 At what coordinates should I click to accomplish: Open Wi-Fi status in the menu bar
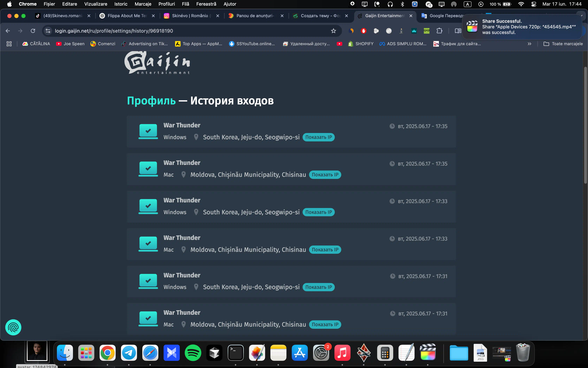[x=521, y=4]
